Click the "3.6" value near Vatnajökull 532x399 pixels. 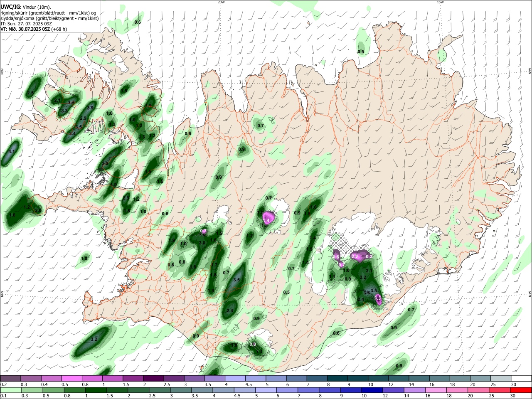click(367, 293)
